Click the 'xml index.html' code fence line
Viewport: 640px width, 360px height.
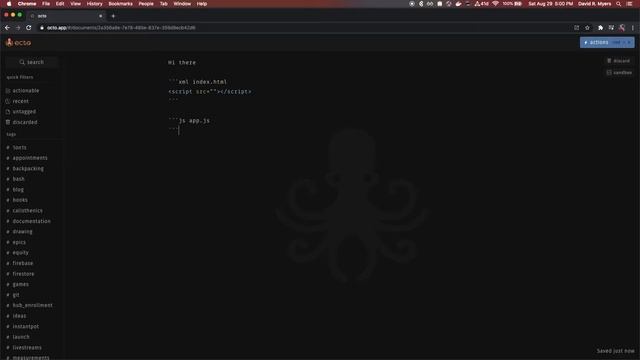(198, 82)
